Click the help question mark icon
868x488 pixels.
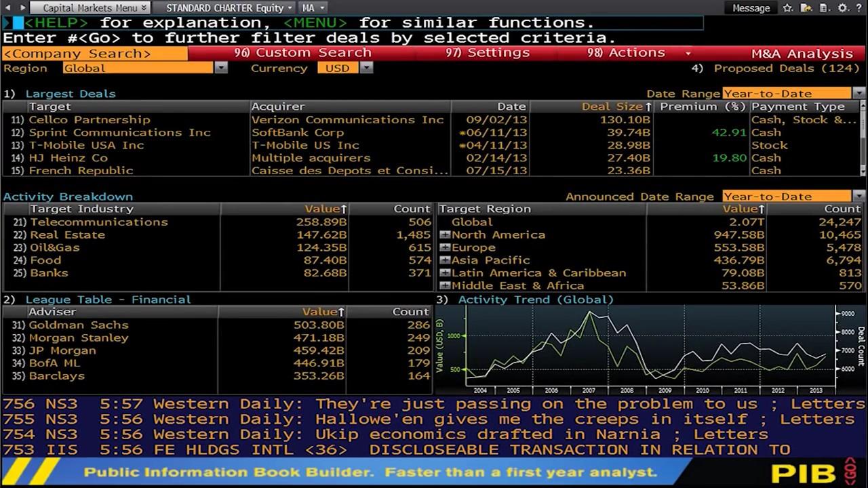tap(859, 8)
